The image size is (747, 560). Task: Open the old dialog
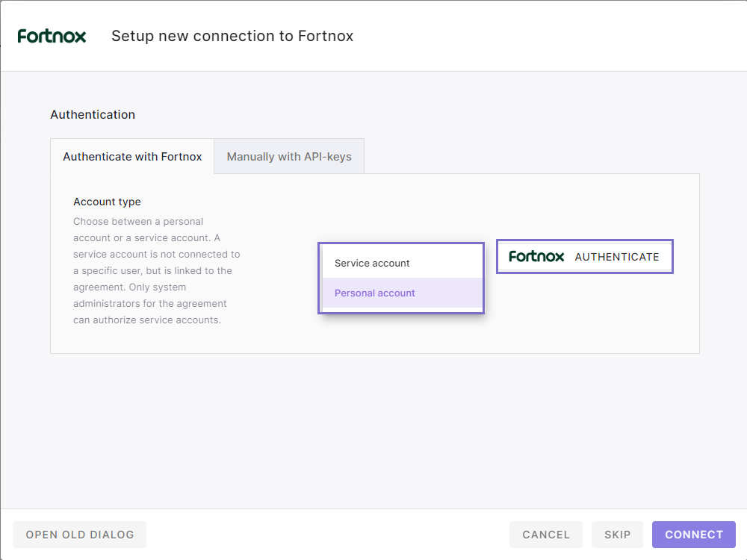point(80,535)
